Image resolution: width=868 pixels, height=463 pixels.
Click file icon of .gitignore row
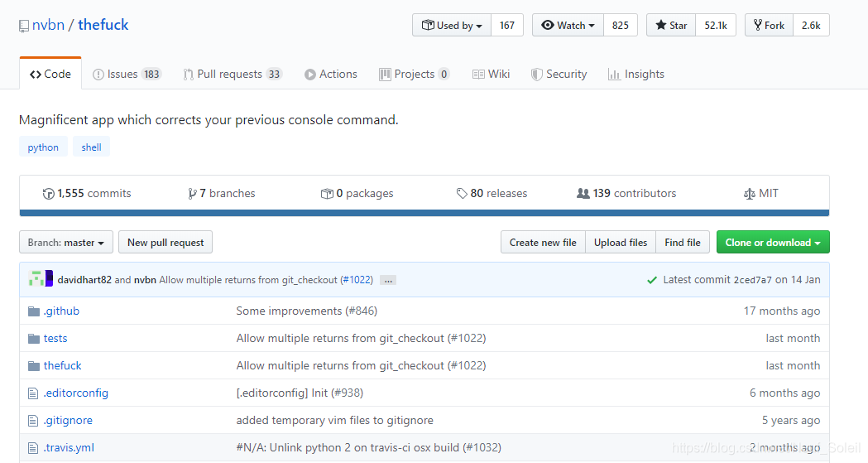click(33, 421)
